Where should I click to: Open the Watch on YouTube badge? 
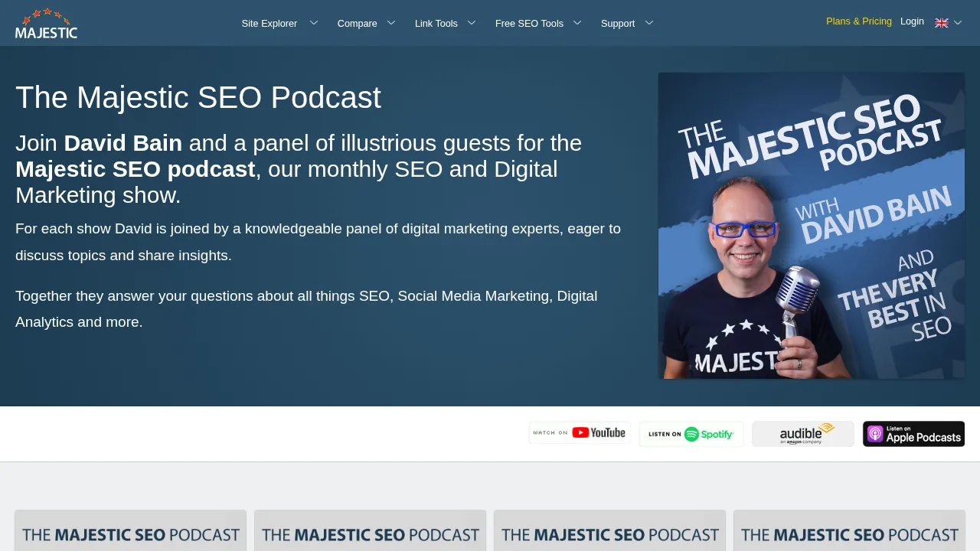click(x=580, y=433)
